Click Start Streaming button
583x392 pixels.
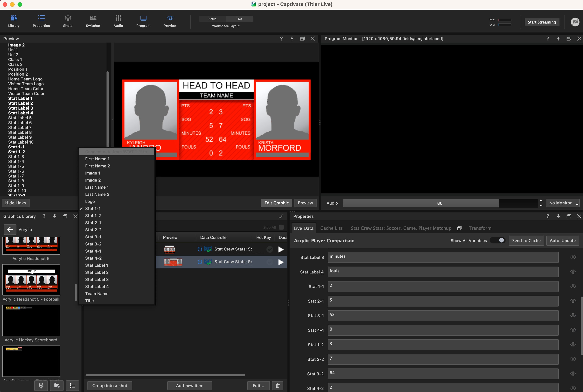pos(542,22)
